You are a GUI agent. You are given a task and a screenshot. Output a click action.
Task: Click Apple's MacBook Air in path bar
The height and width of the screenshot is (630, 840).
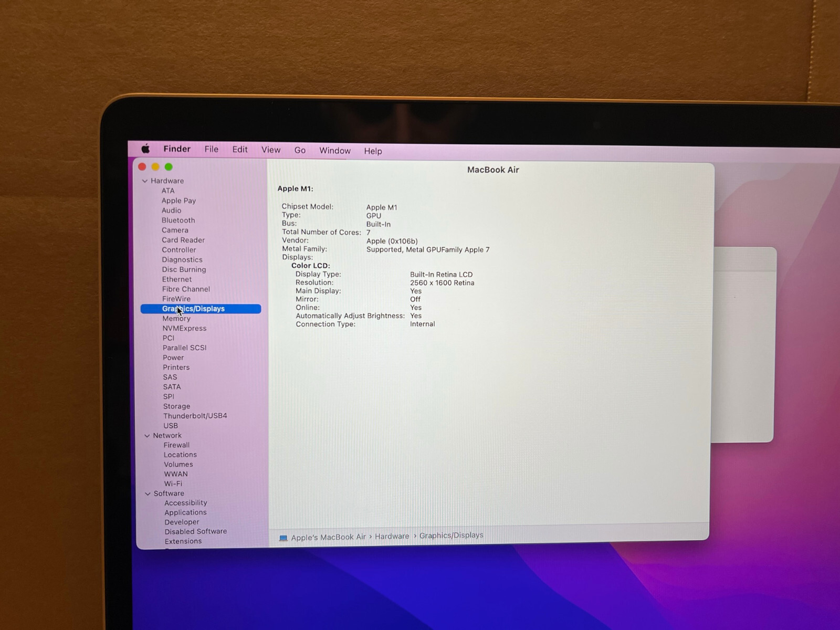328,538
